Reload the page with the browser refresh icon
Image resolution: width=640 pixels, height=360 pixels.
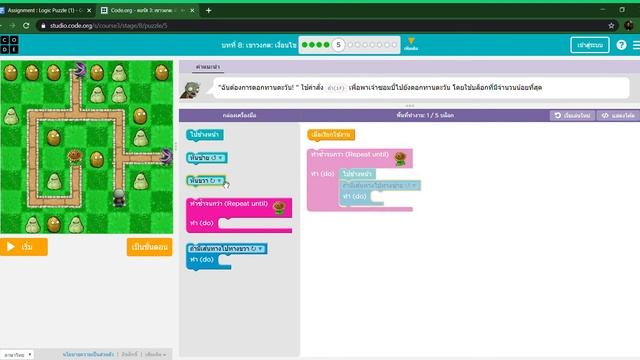[x=26, y=25]
